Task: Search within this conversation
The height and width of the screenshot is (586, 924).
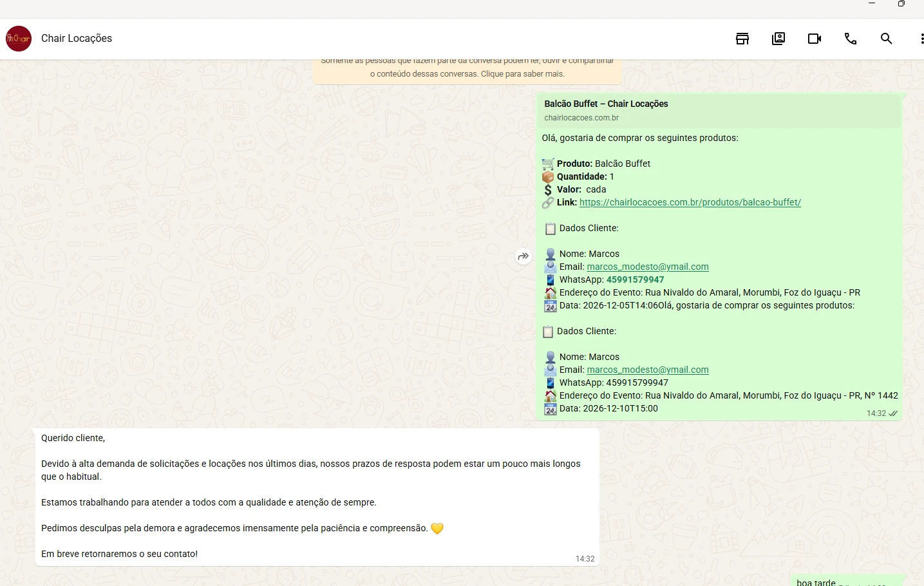Action: click(887, 39)
